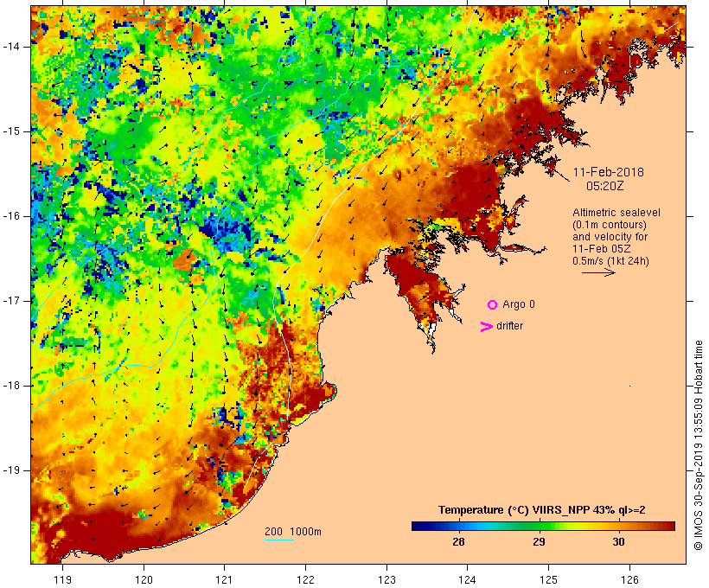This screenshot has height=588, width=709.
Task: Click the '200 1000m' depth contour label
Action: click(x=293, y=532)
